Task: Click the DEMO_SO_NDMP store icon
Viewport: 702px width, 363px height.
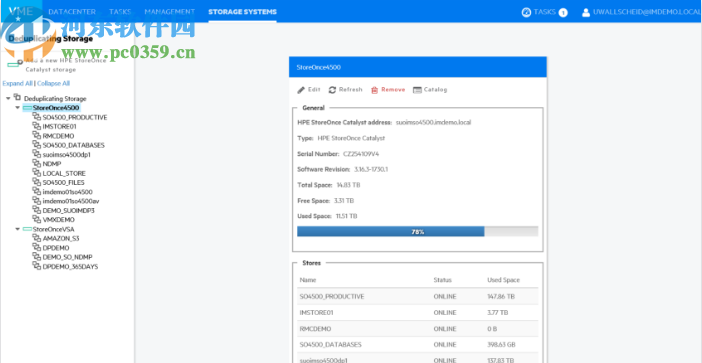Action: (x=36, y=257)
